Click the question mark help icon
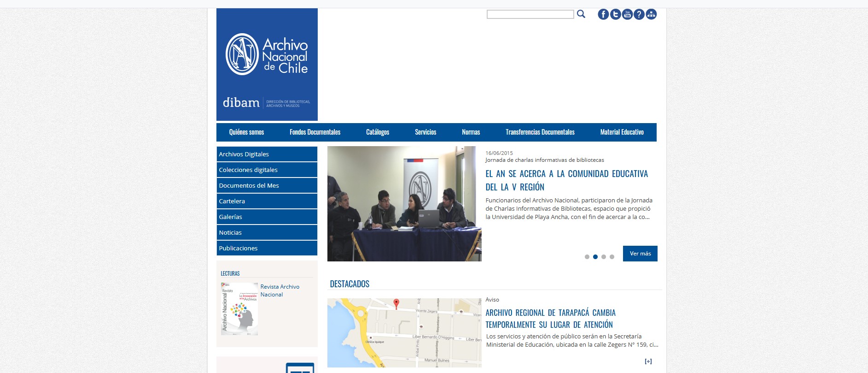Image resolution: width=868 pixels, height=373 pixels. point(639,14)
